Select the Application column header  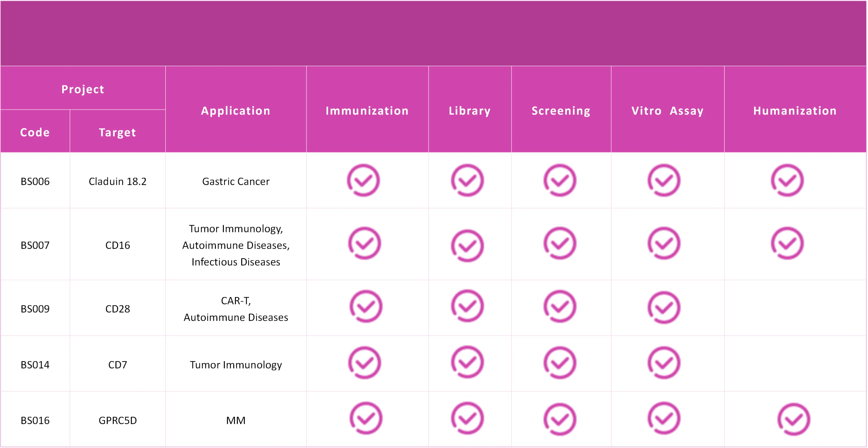coord(236,111)
